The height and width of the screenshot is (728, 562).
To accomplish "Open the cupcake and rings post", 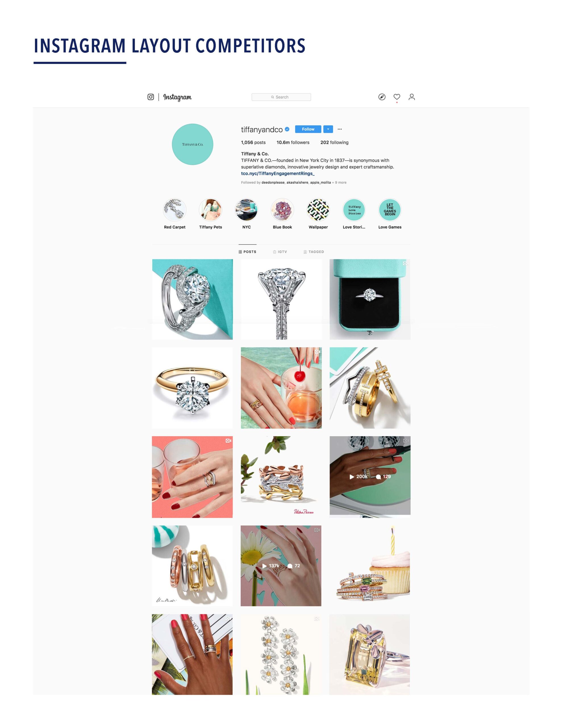I will 370,566.
